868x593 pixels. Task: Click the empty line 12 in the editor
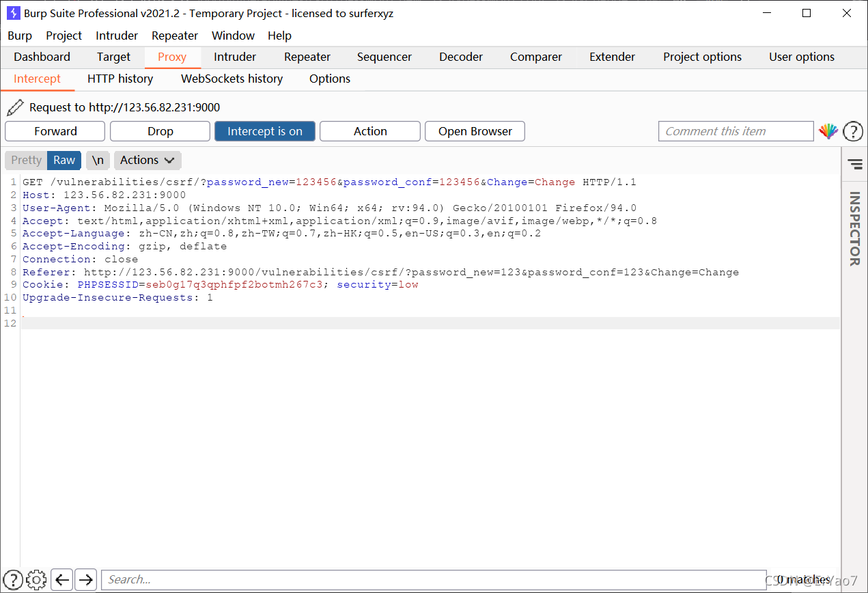[430, 323]
